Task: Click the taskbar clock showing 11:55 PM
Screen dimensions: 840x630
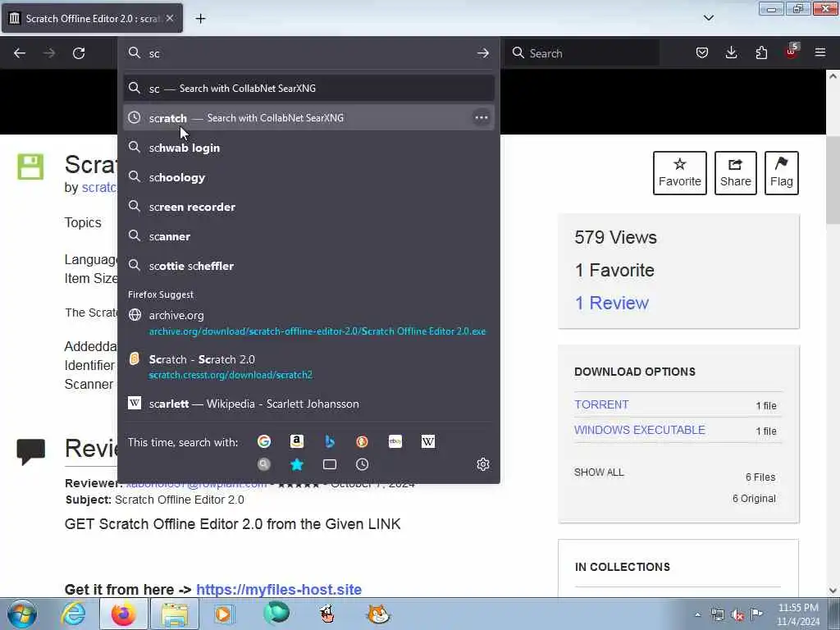Action: [798, 614]
